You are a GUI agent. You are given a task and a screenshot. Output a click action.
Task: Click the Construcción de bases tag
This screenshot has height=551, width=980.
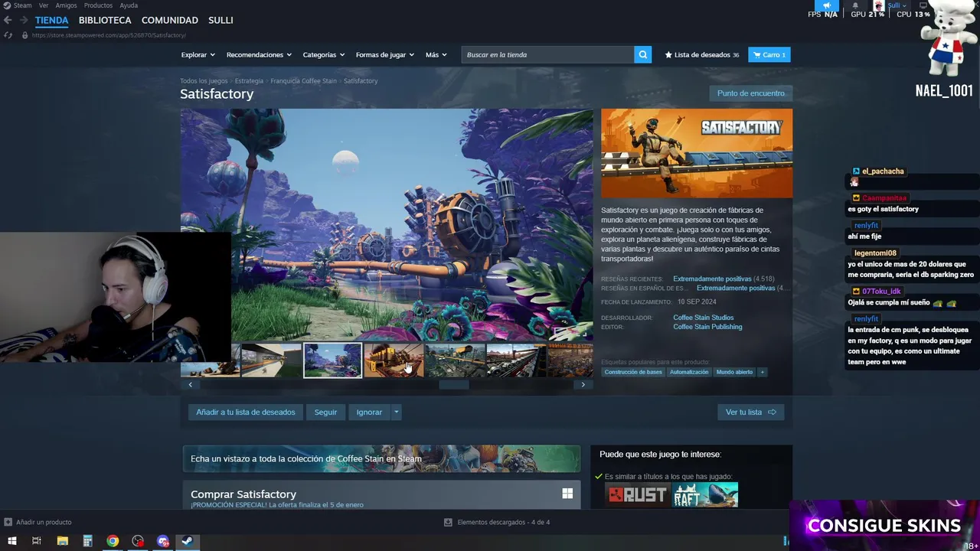(632, 372)
